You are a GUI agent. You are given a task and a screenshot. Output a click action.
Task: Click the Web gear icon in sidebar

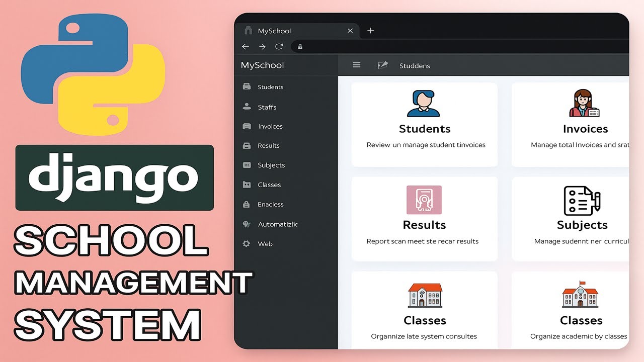click(x=247, y=243)
